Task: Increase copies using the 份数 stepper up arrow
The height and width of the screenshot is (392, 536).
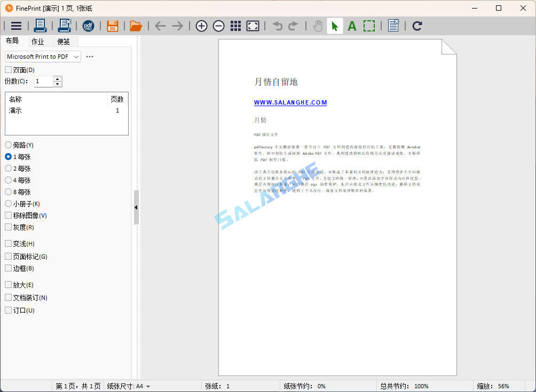Action: click(x=57, y=78)
